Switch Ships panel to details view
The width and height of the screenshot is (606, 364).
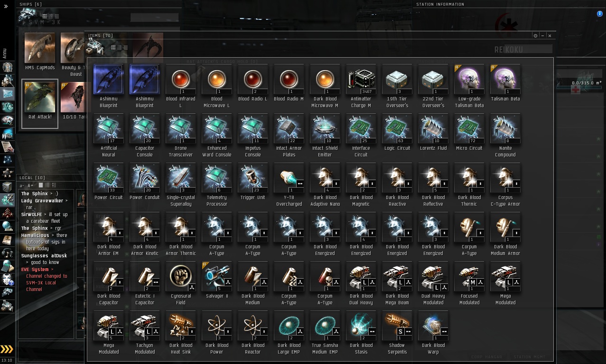coord(50,16)
